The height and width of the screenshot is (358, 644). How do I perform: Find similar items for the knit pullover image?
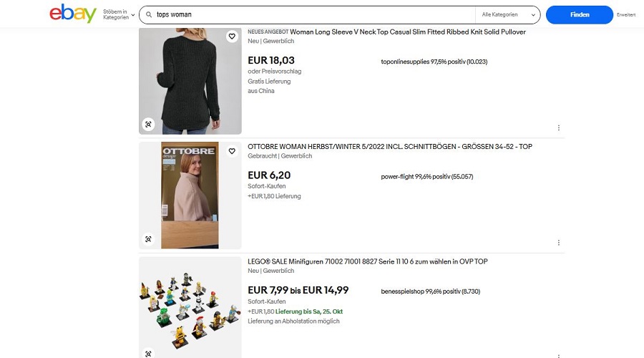coord(148,124)
